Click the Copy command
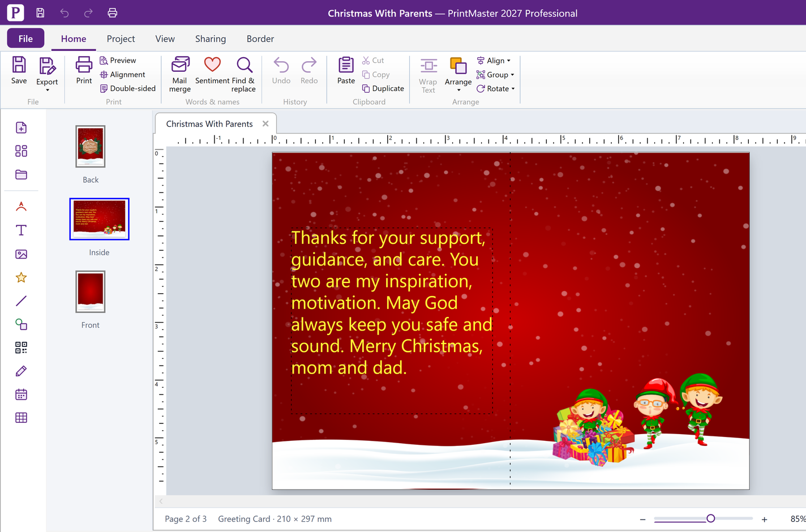 376,75
